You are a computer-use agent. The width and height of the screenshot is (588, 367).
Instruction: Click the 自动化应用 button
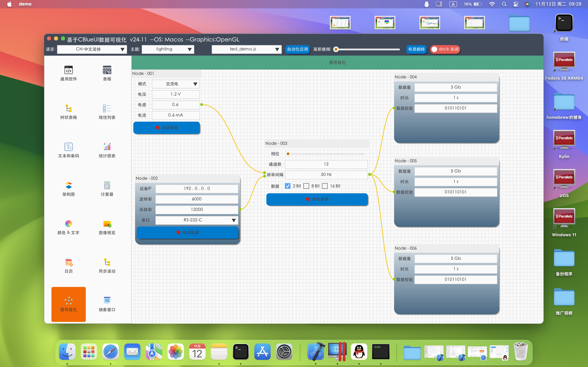(297, 49)
